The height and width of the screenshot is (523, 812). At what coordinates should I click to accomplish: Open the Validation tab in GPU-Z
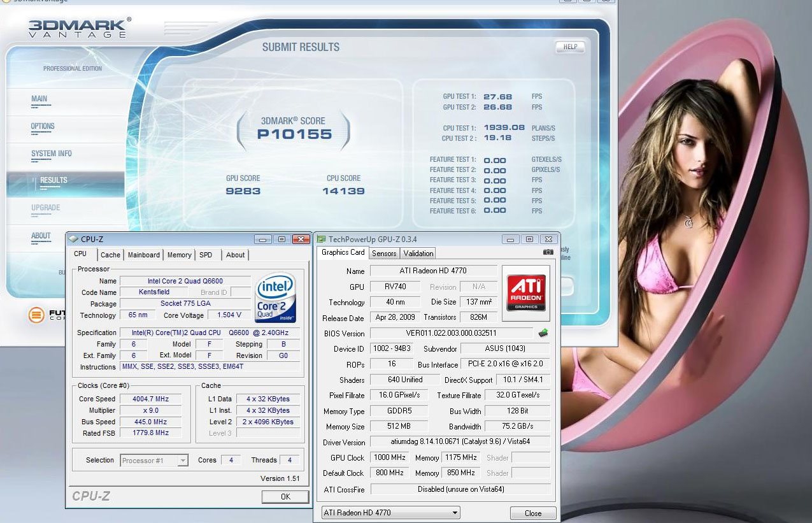418,254
